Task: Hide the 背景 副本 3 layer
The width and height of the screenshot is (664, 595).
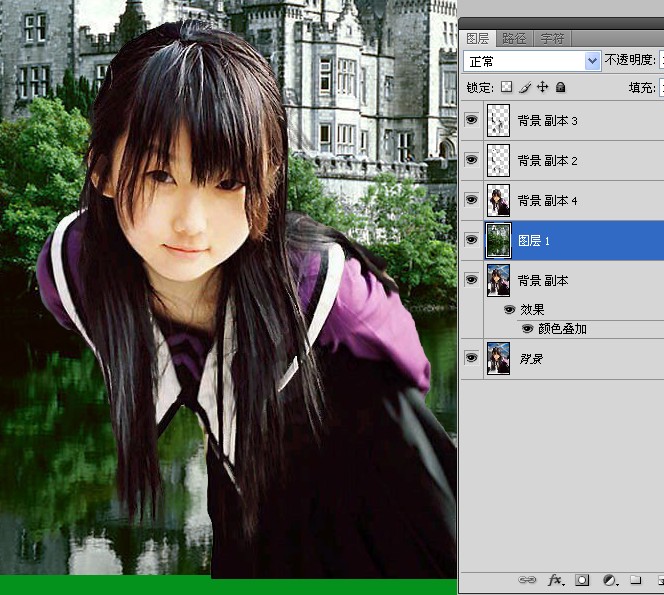Action: coord(472,120)
